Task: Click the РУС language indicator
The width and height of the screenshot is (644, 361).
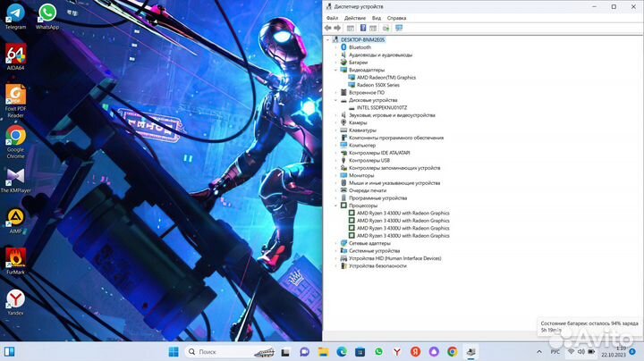Action: [x=555, y=352]
